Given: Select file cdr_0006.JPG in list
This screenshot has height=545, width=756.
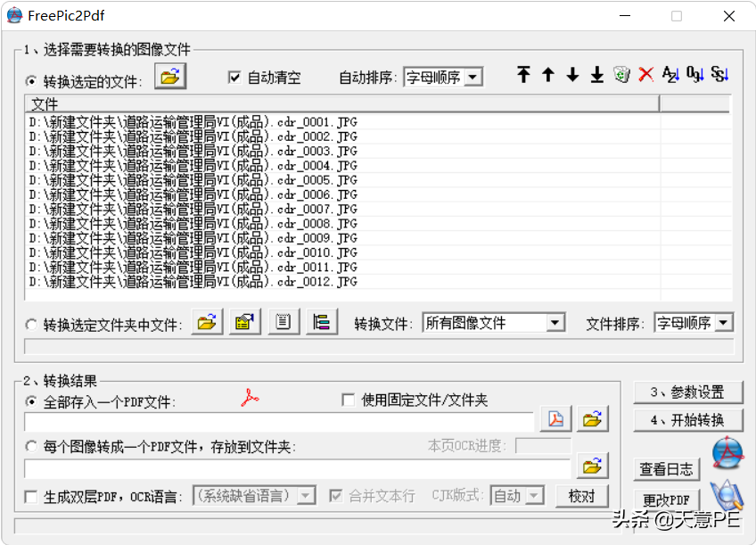Looking at the screenshot, I should 193,194.
